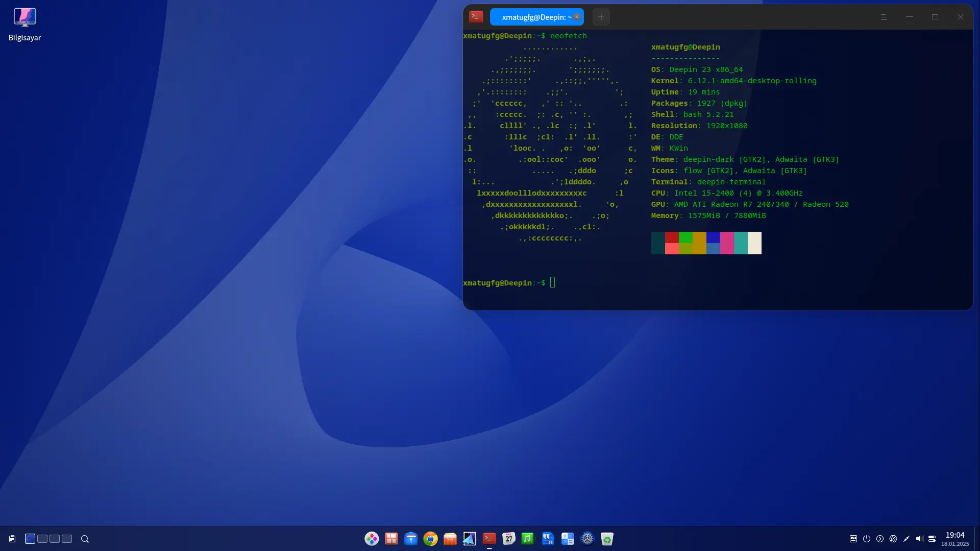Screen dimensions: 980x551
Task: Click the 19:04 clock in the tray
Action: [x=955, y=535]
